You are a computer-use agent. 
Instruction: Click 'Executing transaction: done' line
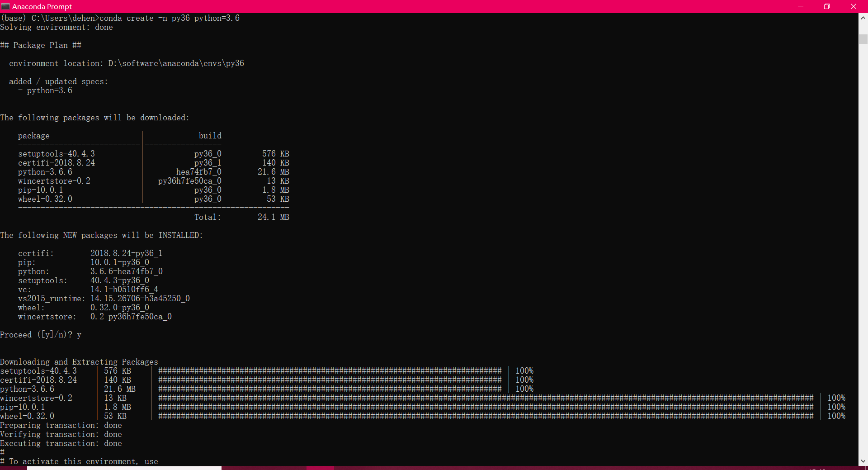coord(61,443)
